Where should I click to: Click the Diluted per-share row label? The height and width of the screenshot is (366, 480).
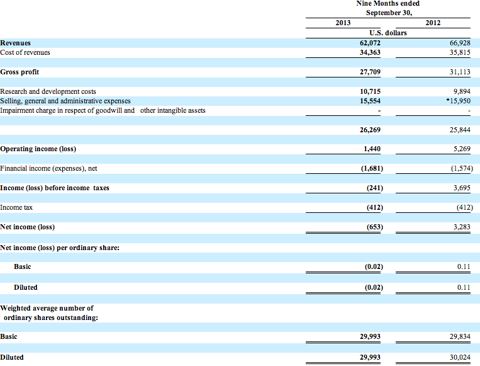(x=26, y=287)
